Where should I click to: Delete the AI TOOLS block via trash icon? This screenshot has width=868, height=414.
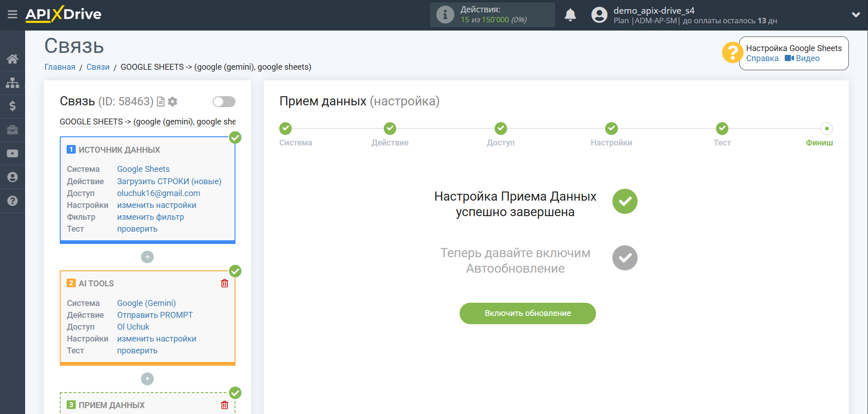tap(224, 283)
